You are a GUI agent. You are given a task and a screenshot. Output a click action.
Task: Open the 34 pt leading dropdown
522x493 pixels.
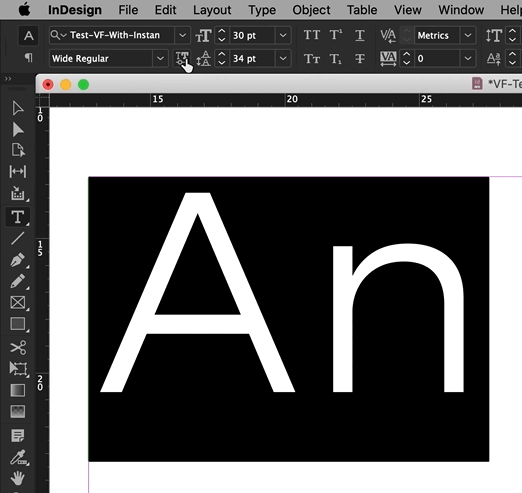(283, 59)
